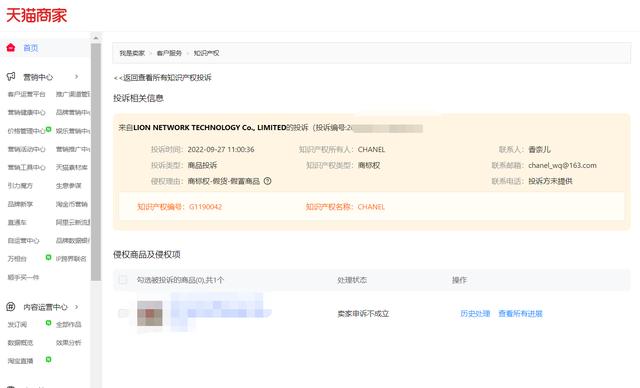Viewport: 640px width, 388px height.
Task: Click the 处理状态 column header
Action: 352,280
